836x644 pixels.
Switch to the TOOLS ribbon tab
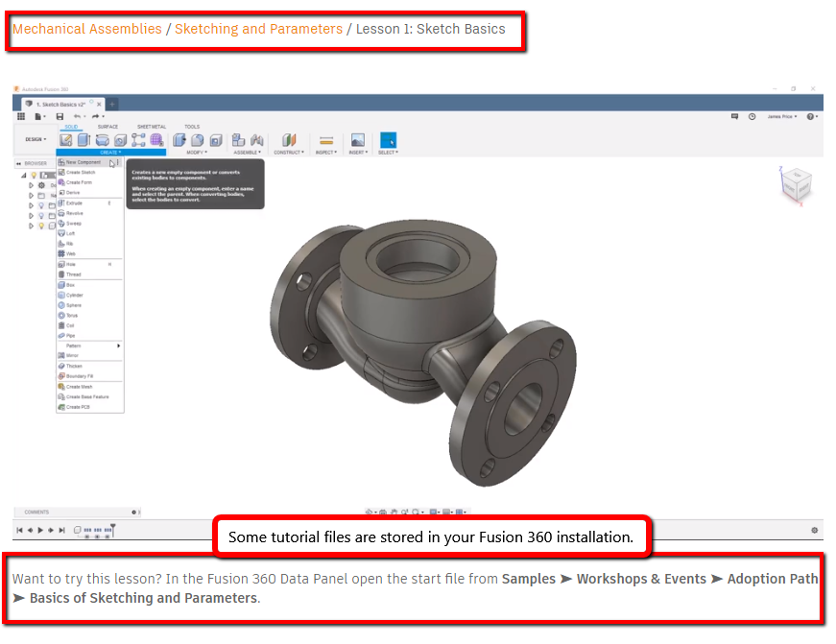(x=192, y=127)
